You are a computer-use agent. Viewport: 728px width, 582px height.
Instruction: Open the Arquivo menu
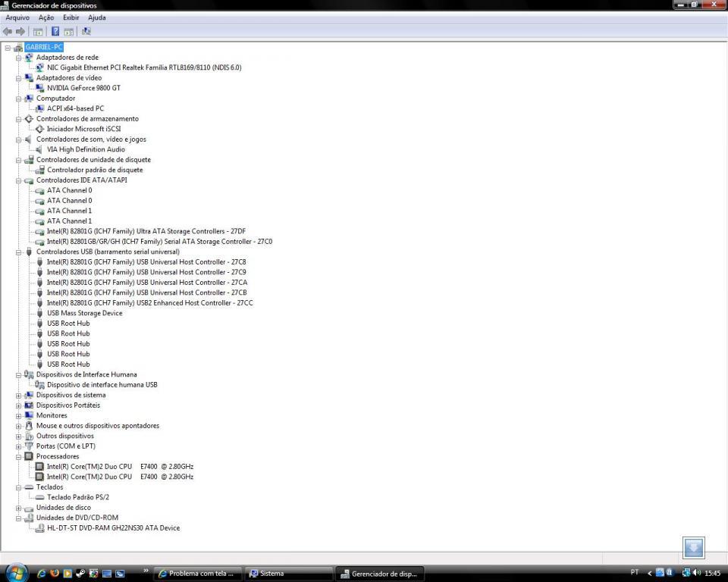[17, 17]
